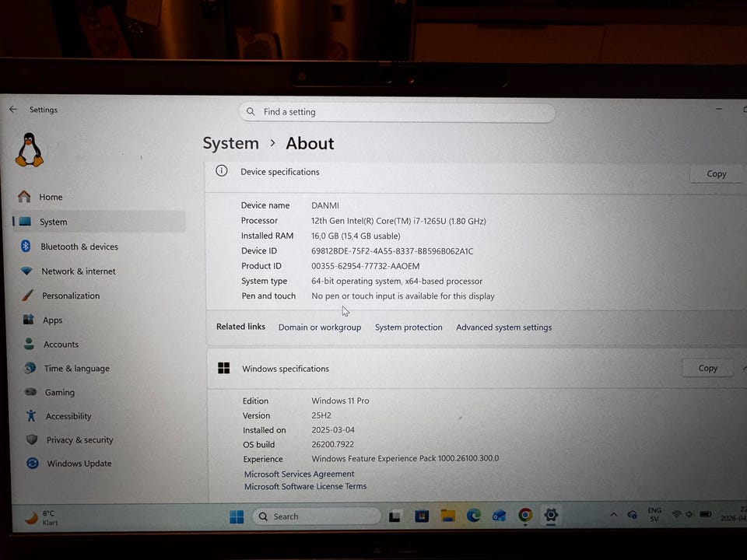Click the Accessibility figure icon
Image resolution: width=747 pixels, height=560 pixels.
click(x=31, y=415)
